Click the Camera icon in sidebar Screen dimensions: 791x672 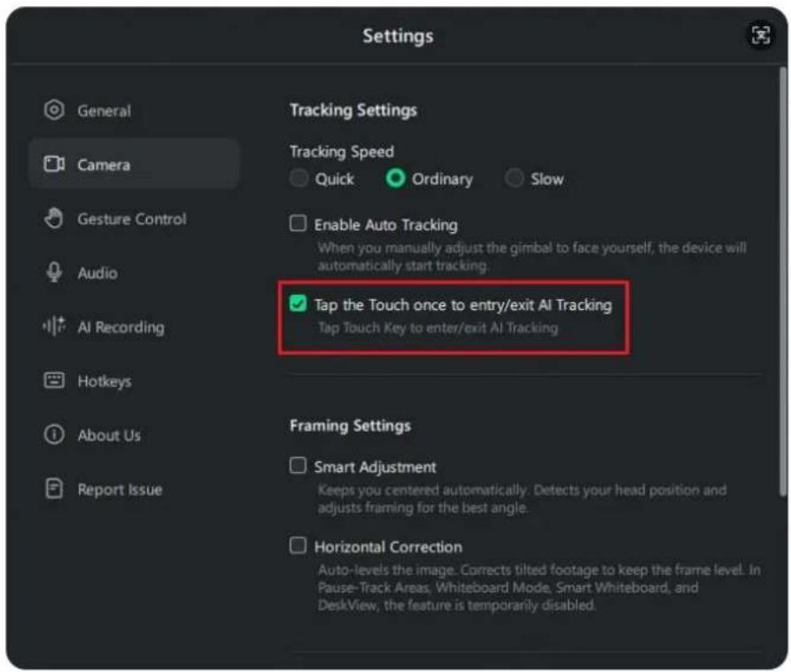pyautogui.click(x=54, y=164)
